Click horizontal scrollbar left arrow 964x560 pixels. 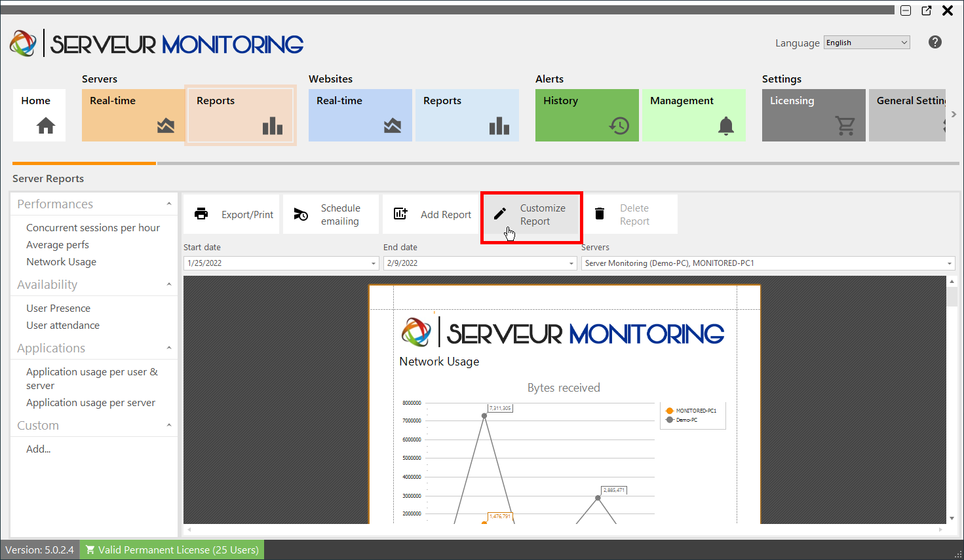click(189, 529)
